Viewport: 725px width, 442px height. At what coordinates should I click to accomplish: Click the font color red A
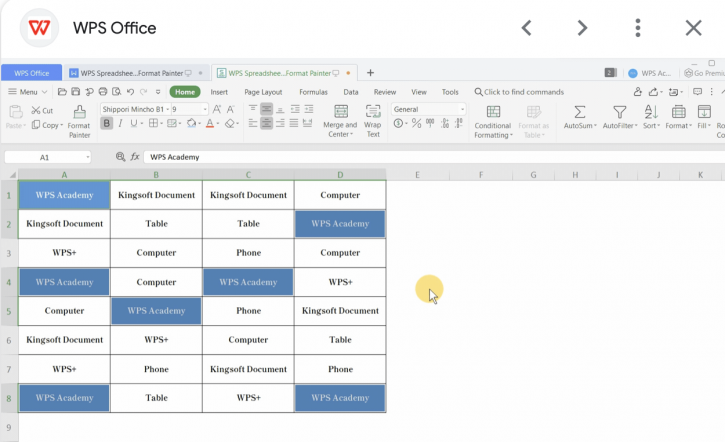point(210,124)
